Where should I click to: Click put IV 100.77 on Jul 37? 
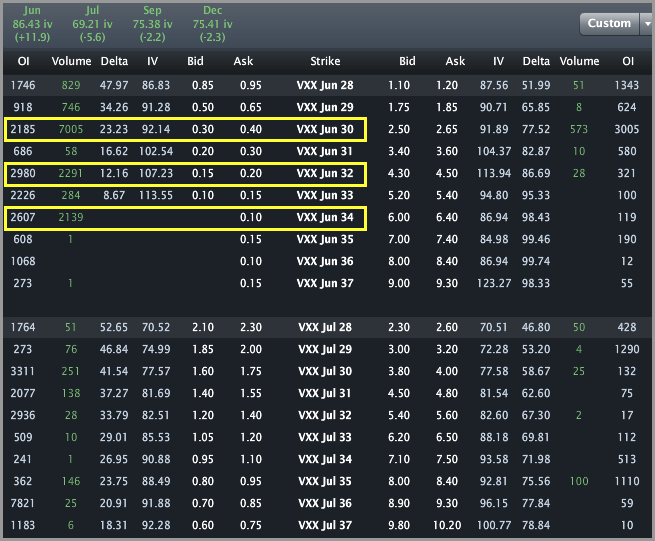[x=494, y=525]
